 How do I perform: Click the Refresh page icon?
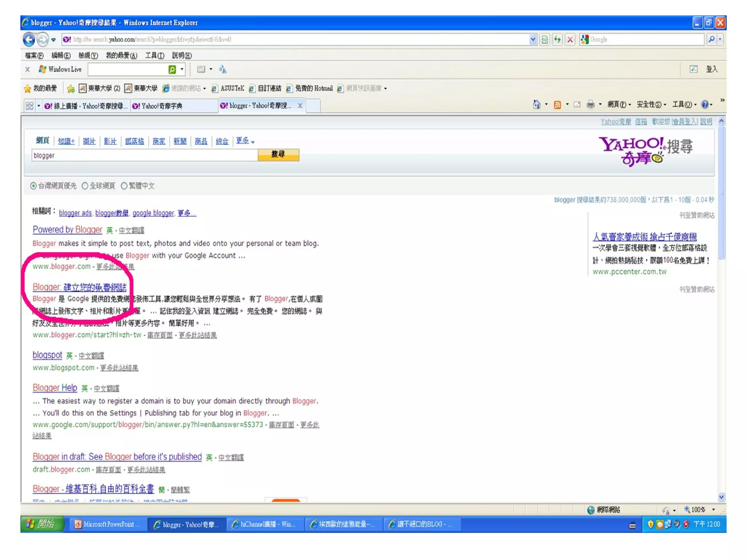pos(557,39)
